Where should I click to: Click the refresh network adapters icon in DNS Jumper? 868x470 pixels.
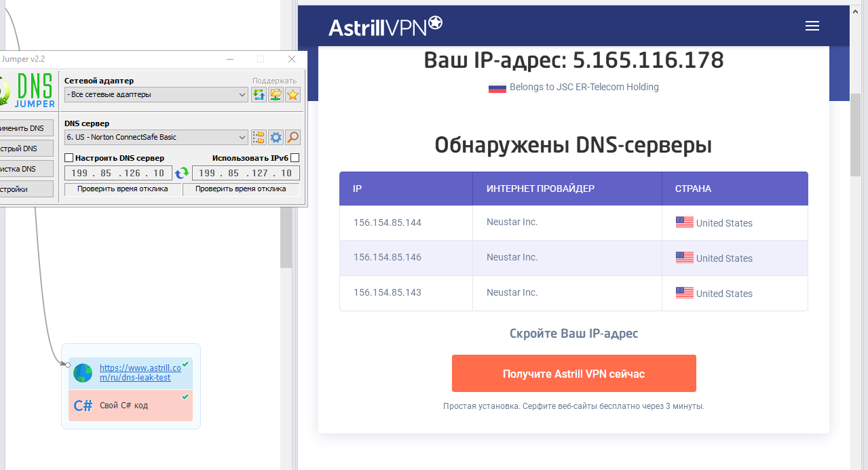(259, 95)
